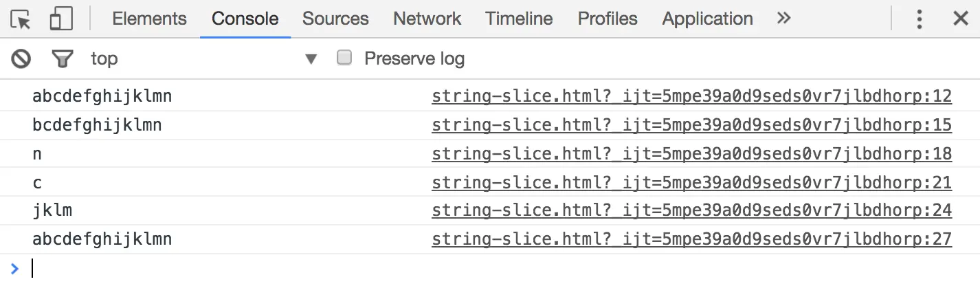
Task: Open the Network tab
Action: (427, 19)
